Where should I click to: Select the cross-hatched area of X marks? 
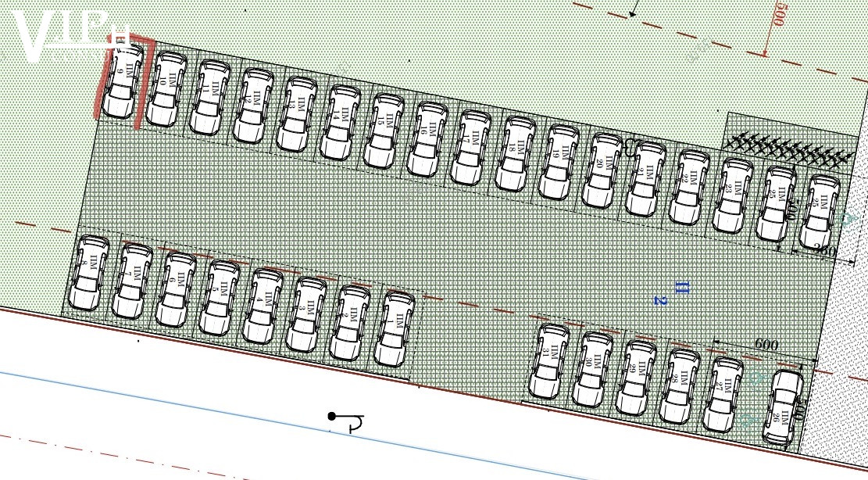pos(788,148)
